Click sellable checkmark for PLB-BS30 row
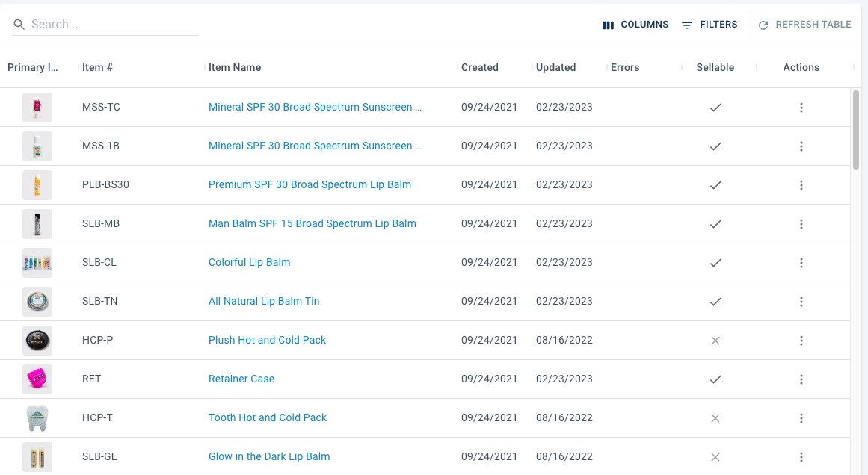This screenshot has width=868, height=475. click(x=715, y=185)
